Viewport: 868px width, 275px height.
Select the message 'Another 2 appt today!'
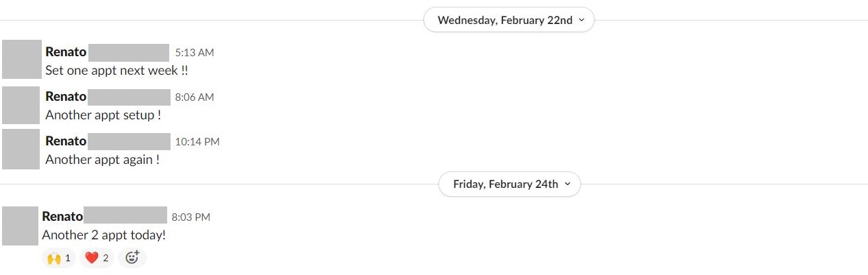[103, 235]
